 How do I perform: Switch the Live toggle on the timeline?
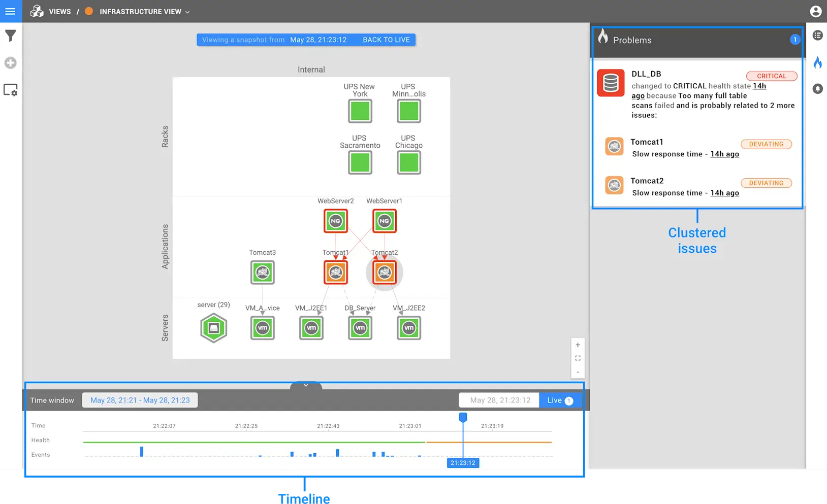pos(560,400)
